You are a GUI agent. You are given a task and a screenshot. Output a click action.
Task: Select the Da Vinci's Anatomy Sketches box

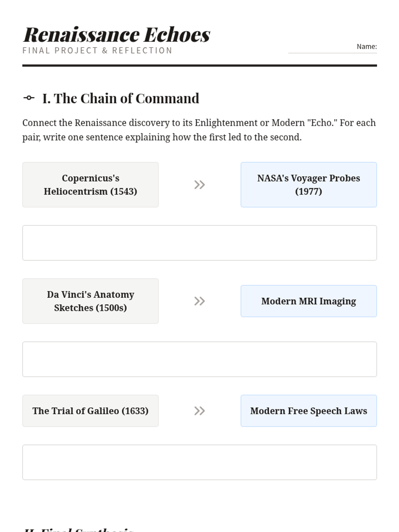click(x=90, y=301)
